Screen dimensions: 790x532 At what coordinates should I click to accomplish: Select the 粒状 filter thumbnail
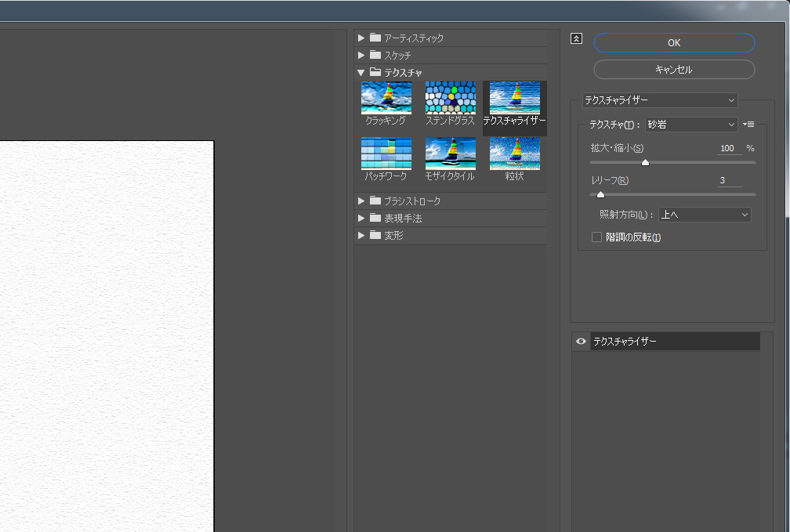click(514, 154)
